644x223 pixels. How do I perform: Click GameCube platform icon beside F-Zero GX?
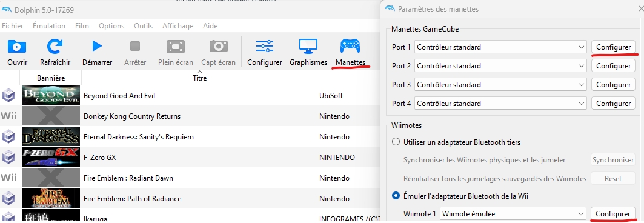(8, 158)
